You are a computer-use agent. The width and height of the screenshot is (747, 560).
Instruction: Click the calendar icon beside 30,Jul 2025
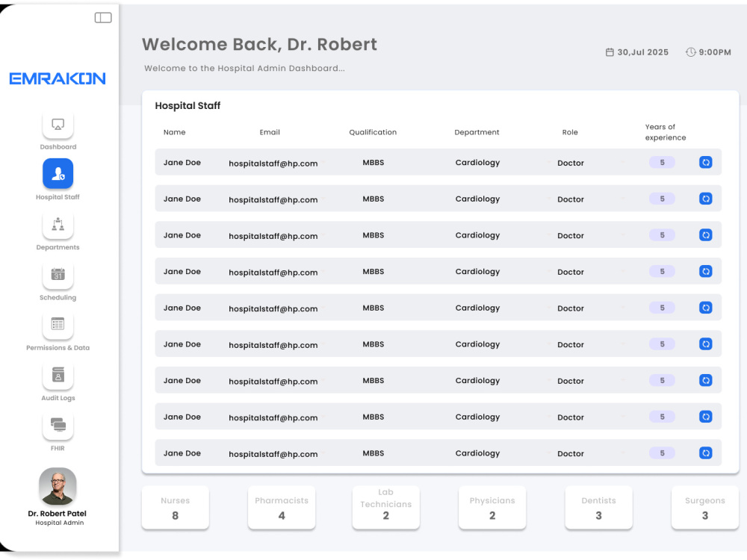pyautogui.click(x=610, y=52)
